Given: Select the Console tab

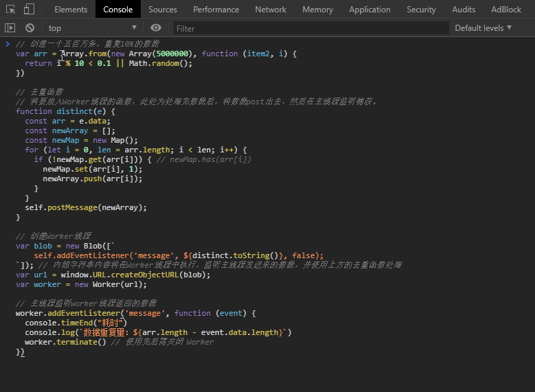Looking at the screenshot, I should click(118, 10).
